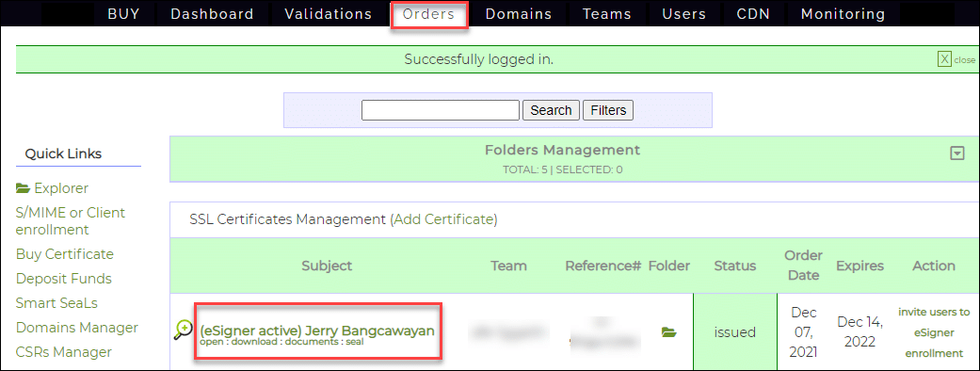Screen dimensions: 980x371
Task: Click invite users to eSigner enrollment
Action: (934, 332)
